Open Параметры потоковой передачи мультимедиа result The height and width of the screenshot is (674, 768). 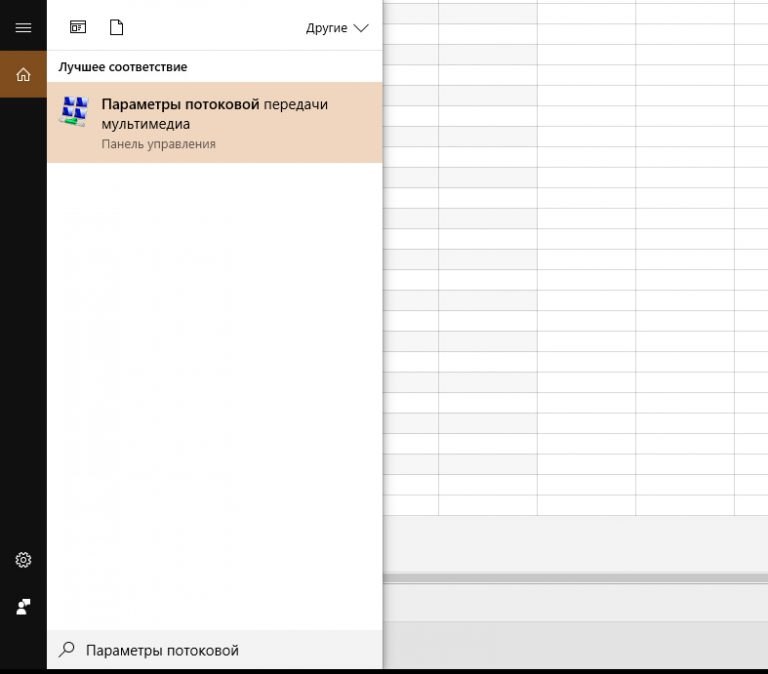[x=215, y=122]
